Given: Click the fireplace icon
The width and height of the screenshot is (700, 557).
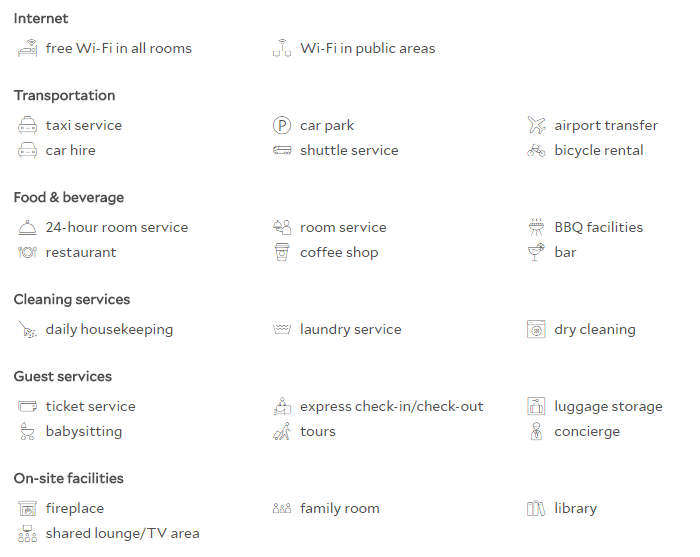Looking at the screenshot, I should [27, 508].
